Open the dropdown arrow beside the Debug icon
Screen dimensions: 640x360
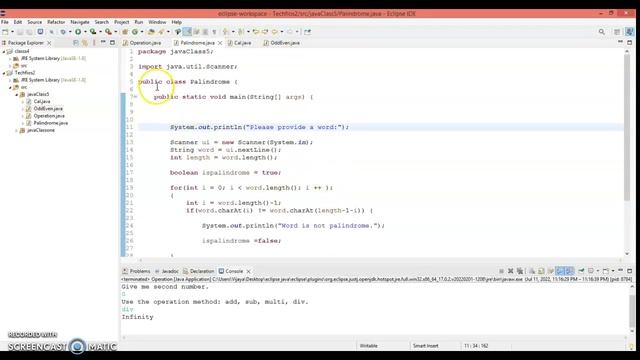pyautogui.click(x=70, y=32)
